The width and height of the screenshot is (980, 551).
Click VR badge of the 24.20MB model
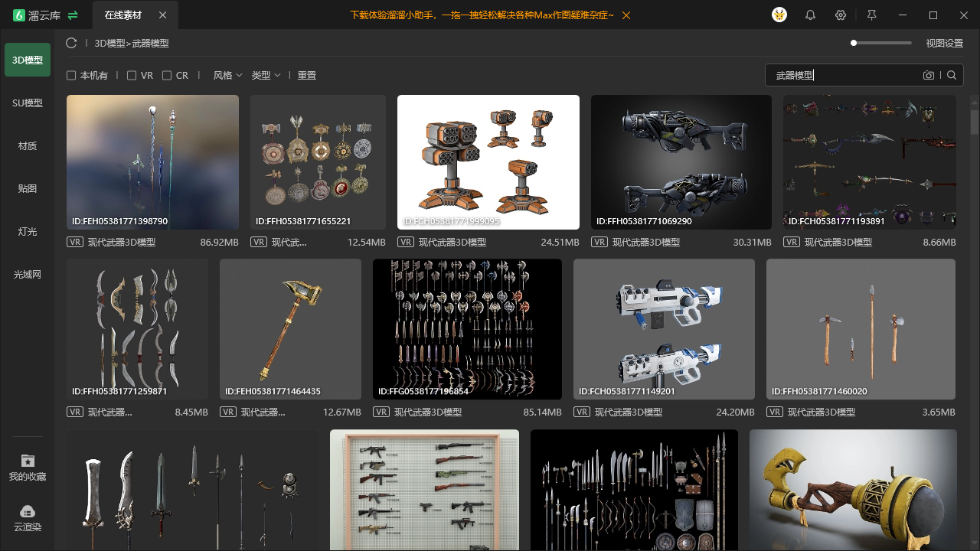[582, 412]
